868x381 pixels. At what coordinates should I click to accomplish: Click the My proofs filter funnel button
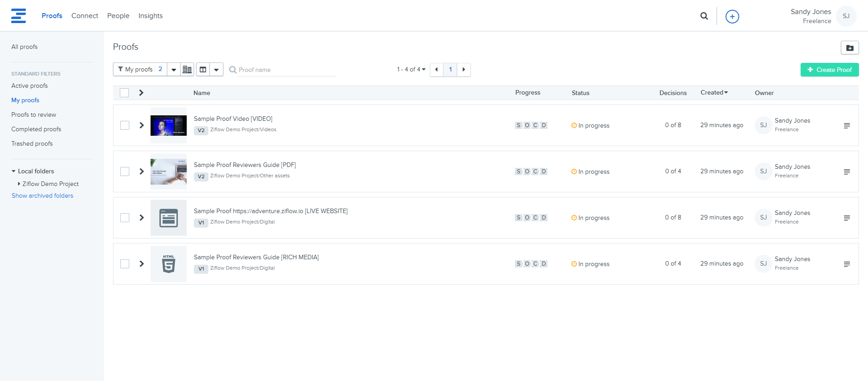(x=140, y=69)
